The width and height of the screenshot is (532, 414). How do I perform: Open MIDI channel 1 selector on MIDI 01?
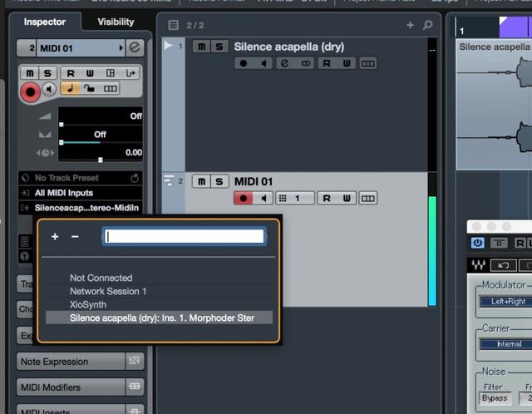[295, 198]
